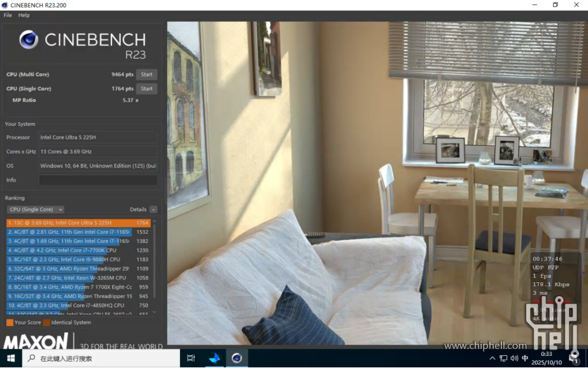Click the orange Your Score legend swatch
Screen dimensions: 588x368
10,323
